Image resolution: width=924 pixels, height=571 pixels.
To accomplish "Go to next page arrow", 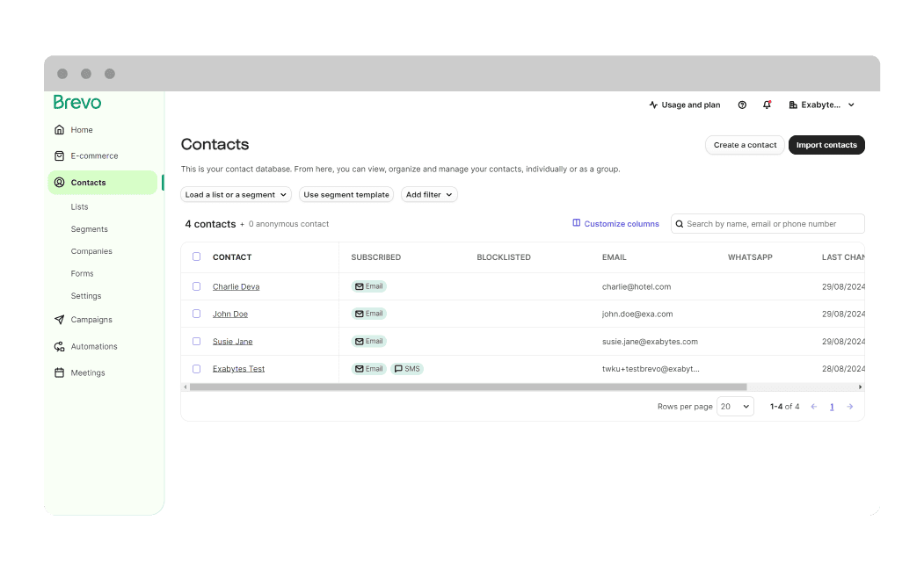I will click(x=849, y=407).
